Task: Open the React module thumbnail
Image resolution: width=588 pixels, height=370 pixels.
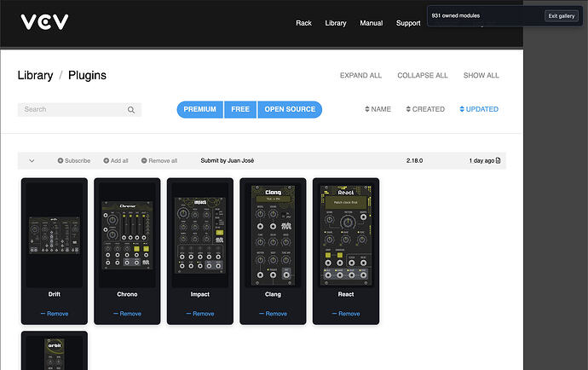Action: [346, 235]
